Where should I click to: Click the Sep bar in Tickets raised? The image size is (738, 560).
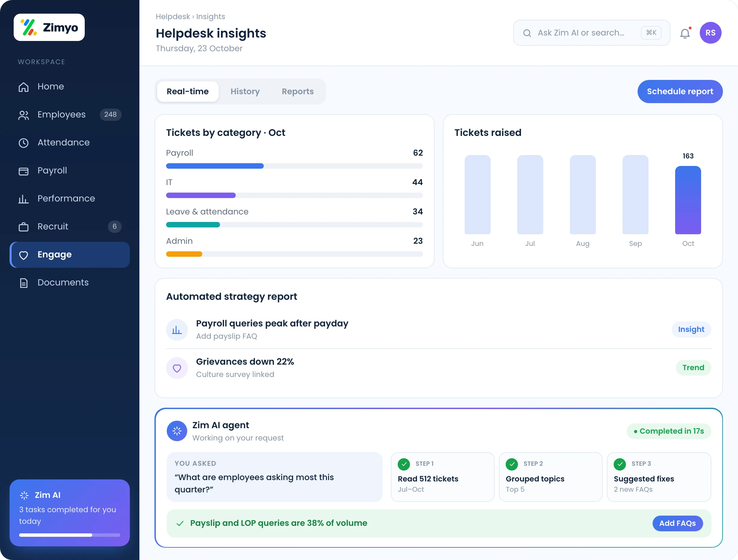(635, 195)
